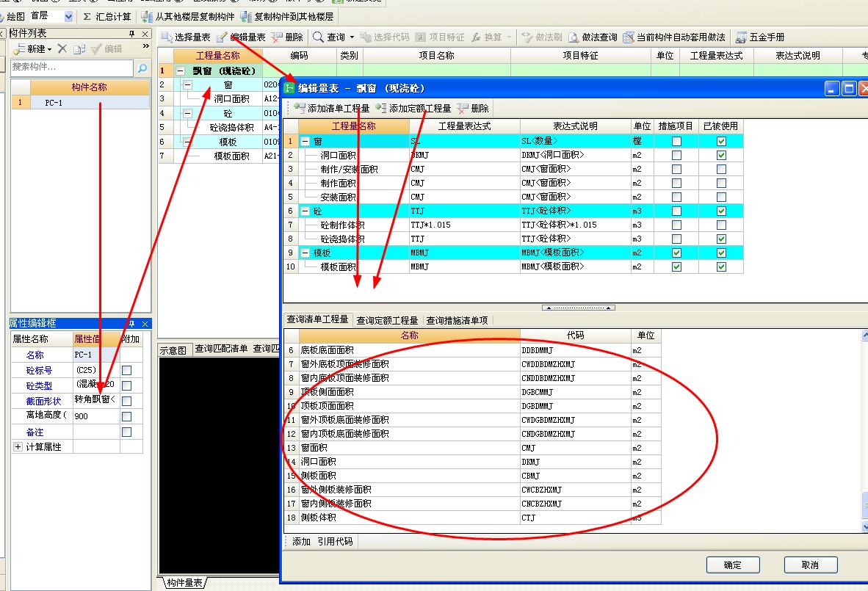868x591 pixels.
Task: Select the 侧板体积 row in query list
Action: click(x=472, y=518)
